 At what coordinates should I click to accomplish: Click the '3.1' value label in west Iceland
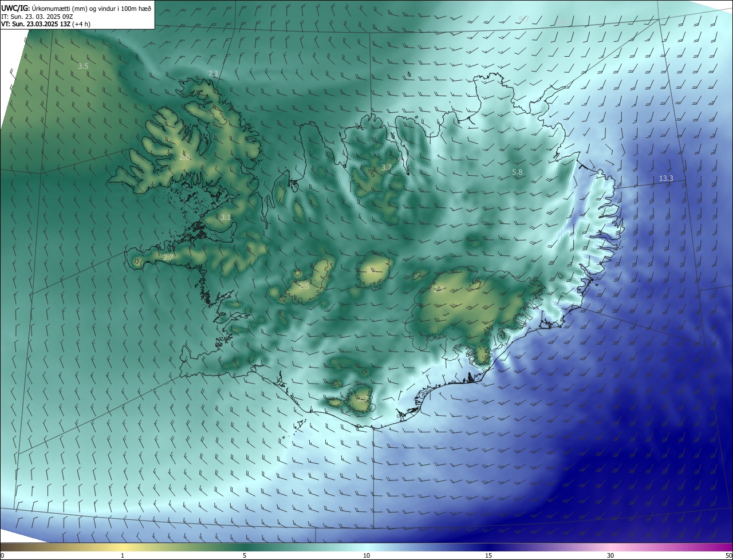[x=226, y=217]
